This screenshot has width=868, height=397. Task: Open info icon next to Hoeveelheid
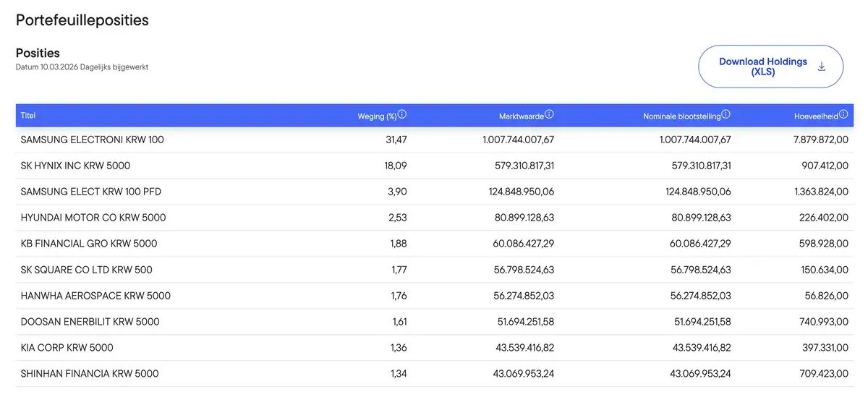(843, 114)
